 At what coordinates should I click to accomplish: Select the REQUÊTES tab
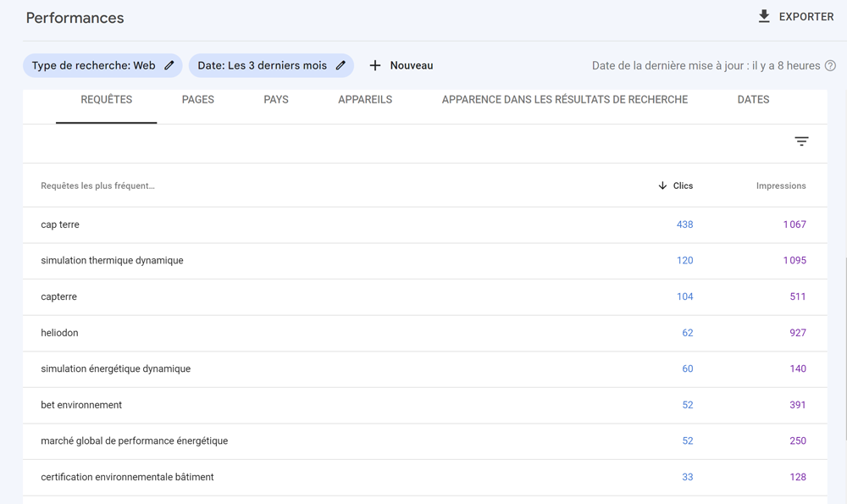pos(107,99)
